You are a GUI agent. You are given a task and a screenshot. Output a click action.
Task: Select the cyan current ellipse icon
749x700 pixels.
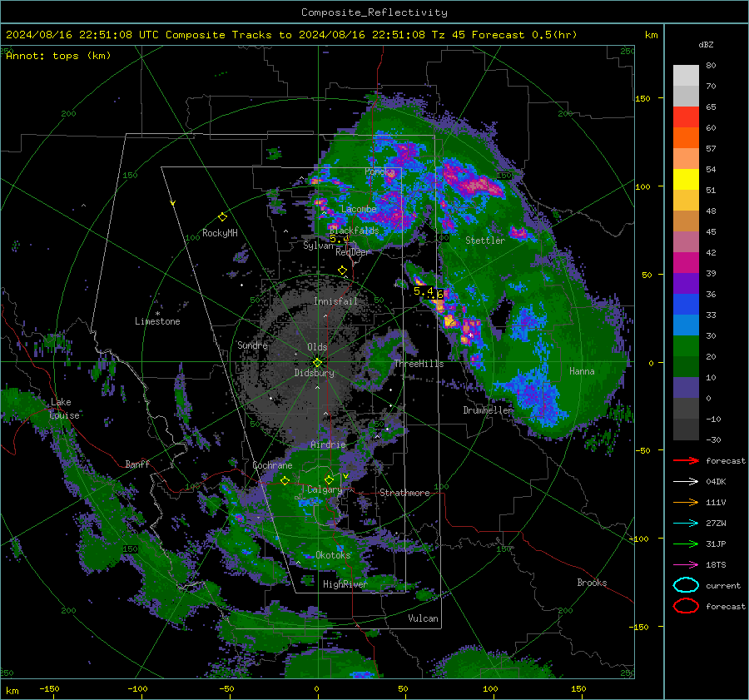tap(686, 585)
